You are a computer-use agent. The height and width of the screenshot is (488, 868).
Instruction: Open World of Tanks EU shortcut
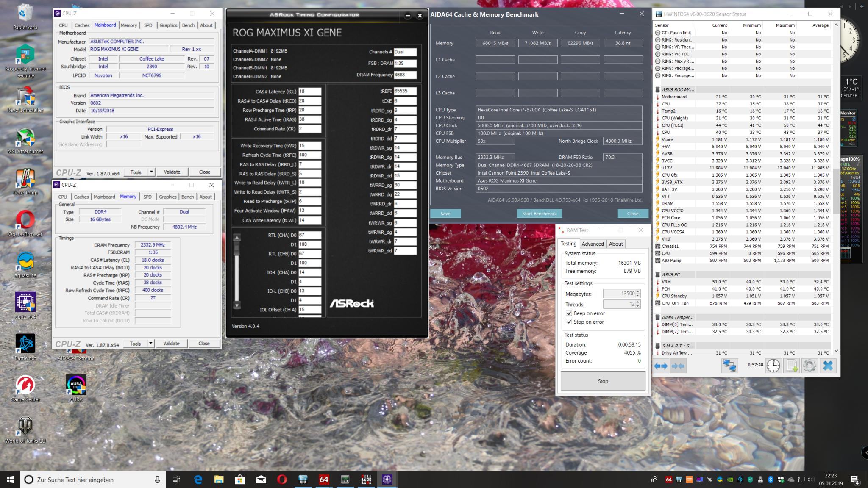(x=25, y=430)
